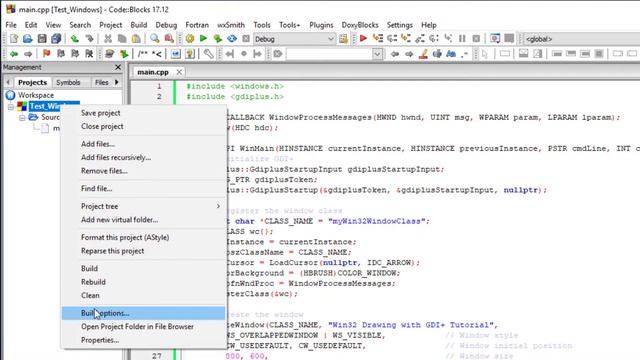The height and width of the screenshot is (360, 640).
Task: Select the Workspace tree item
Action: [36, 95]
